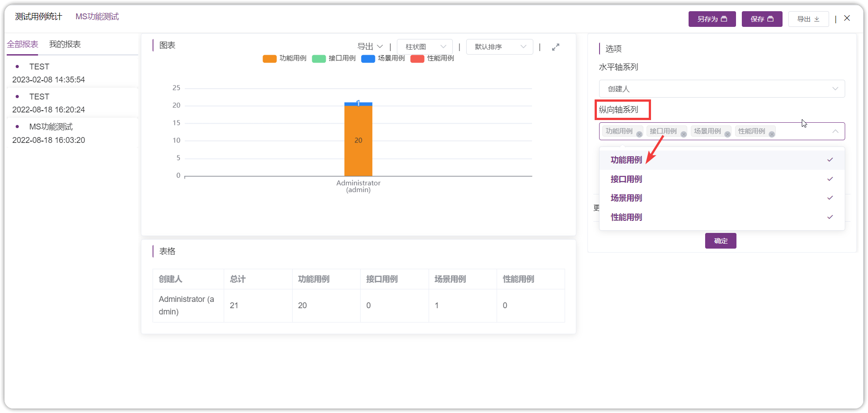The width and height of the screenshot is (868, 413).
Task: Toggle orange 功能用例 legend swatch
Action: click(x=269, y=59)
